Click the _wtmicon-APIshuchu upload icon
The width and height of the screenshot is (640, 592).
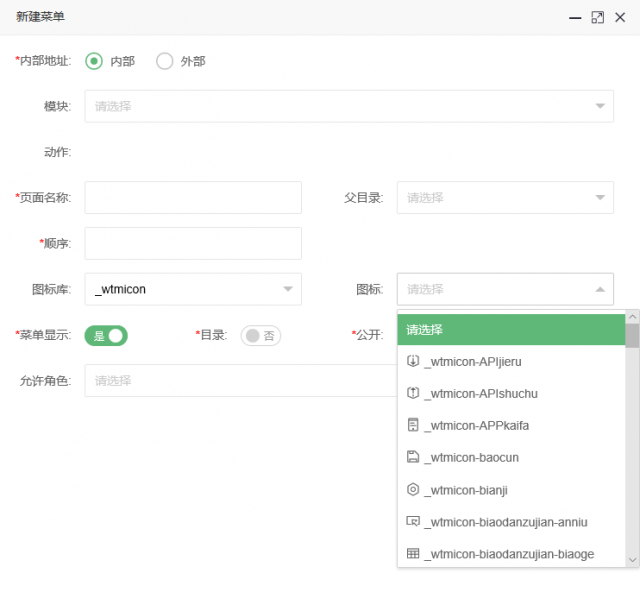point(413,393)
